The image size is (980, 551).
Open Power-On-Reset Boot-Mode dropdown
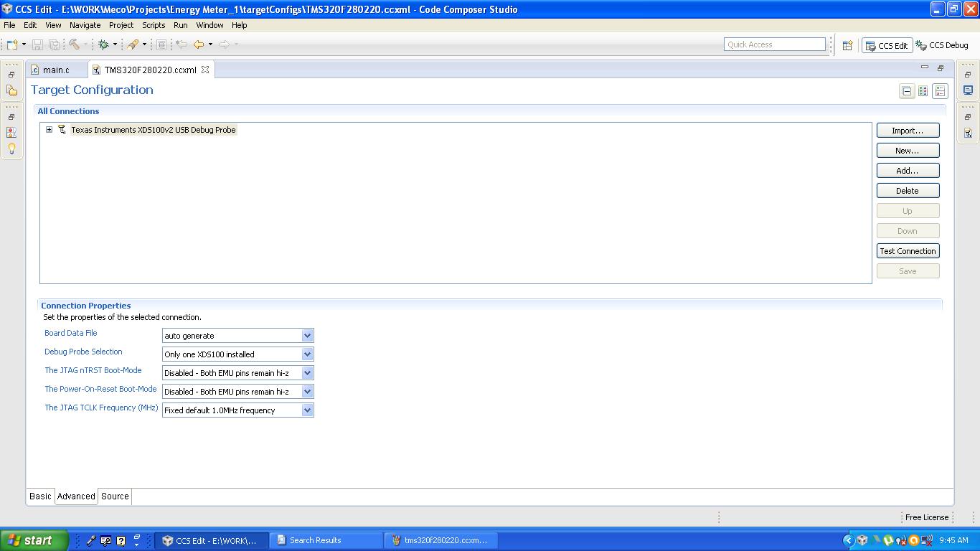tap(307, 392)
